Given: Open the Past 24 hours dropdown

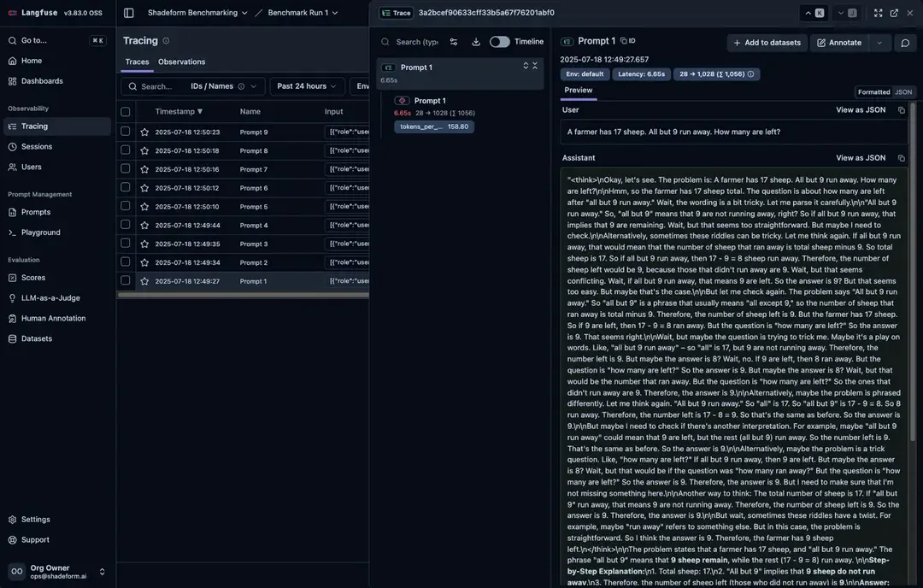Looking at the screenshot, I should pyautogui.click(x=307, y=86).
